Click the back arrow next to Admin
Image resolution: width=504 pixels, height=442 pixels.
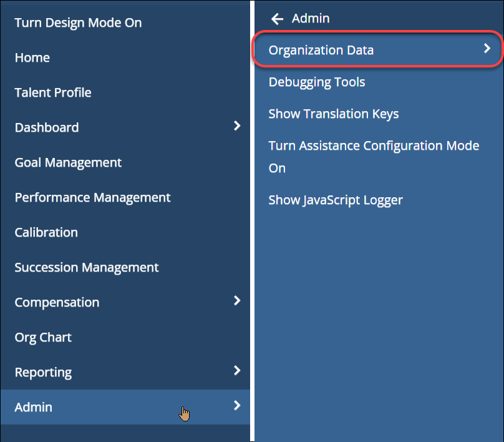click(277, 19)
